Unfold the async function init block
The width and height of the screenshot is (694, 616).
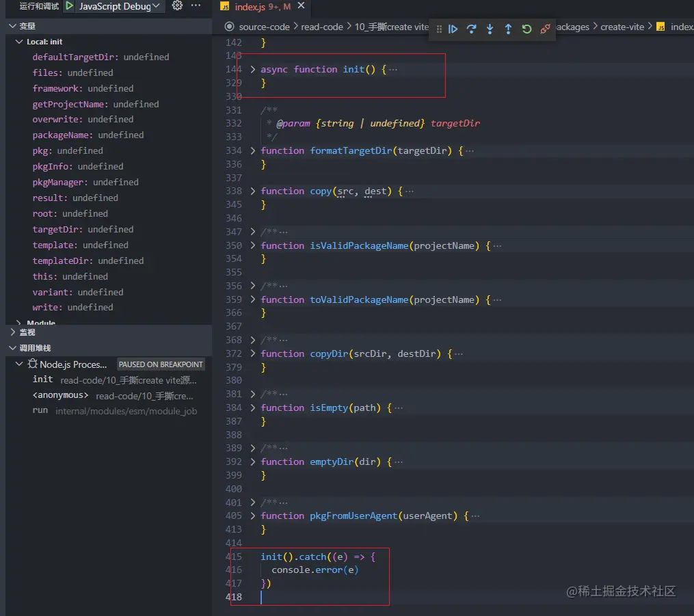click(253, 70)
